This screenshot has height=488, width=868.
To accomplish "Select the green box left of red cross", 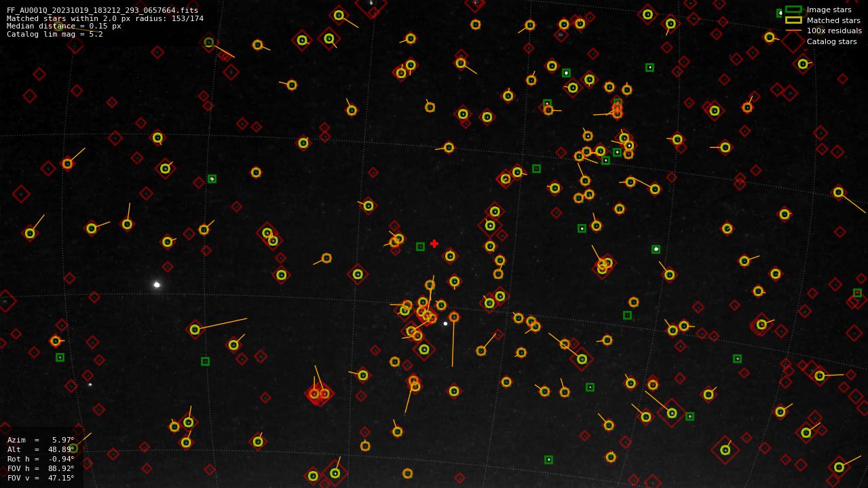I will click(x=420, y=246).
